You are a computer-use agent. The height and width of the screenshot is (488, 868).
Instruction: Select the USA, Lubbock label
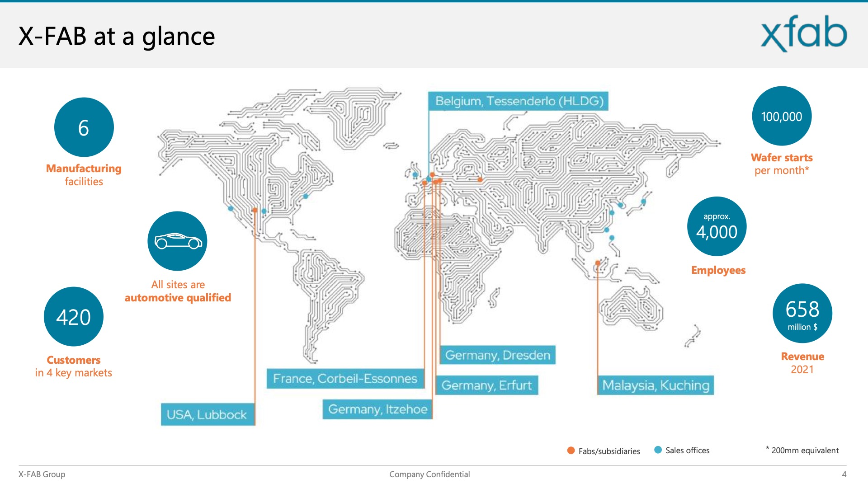point(207,415)
